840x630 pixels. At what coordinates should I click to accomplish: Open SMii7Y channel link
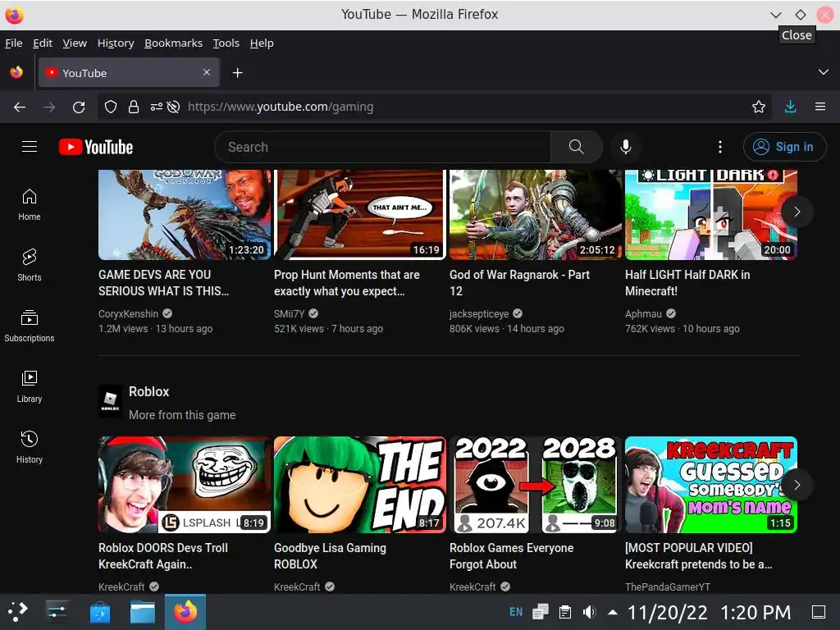tap(289, 314)
